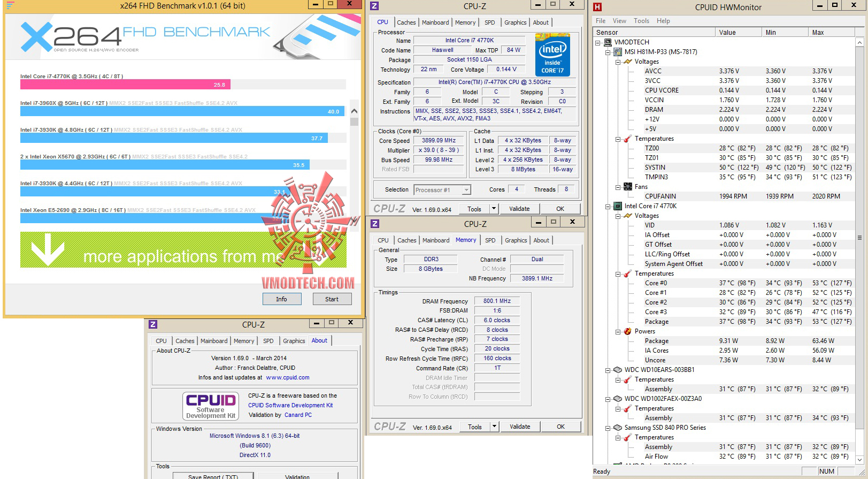The width and height of the screenshot is (868, 479).
Task: Click the WDC WD1002FAEX-00Z3A0 drive icon
Action: point(618,399)
